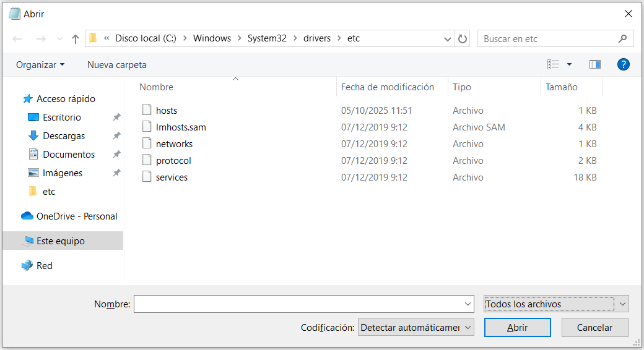Viewport: 644px width, 350px height.
Task: Open the Organizar menu
Action: (x=40, y=65)
